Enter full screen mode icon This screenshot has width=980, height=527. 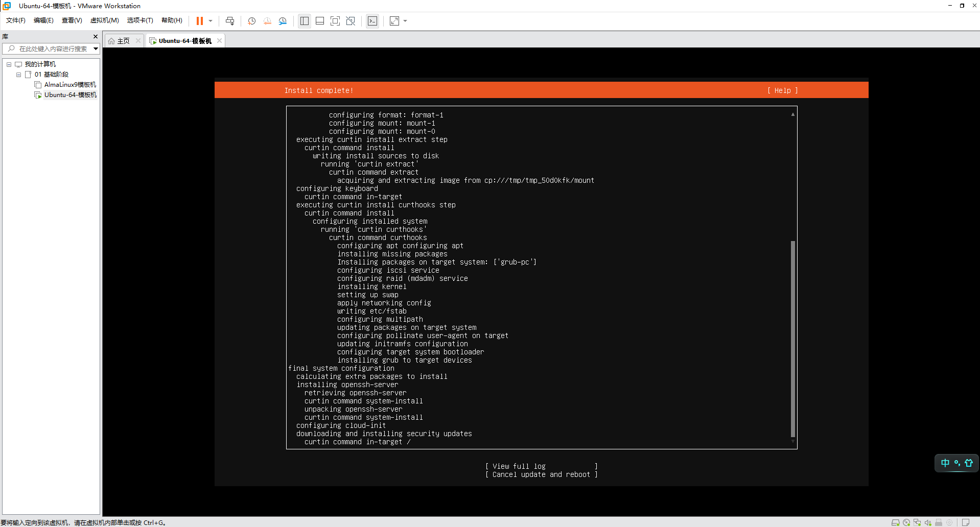(335, 21)
